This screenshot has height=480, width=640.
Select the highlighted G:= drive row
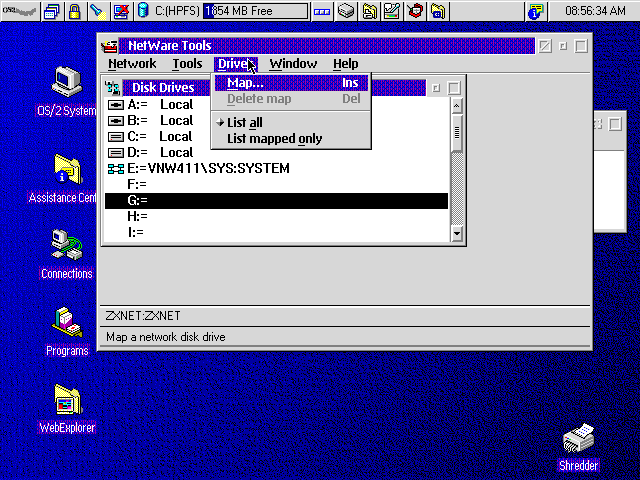point(276,200)
